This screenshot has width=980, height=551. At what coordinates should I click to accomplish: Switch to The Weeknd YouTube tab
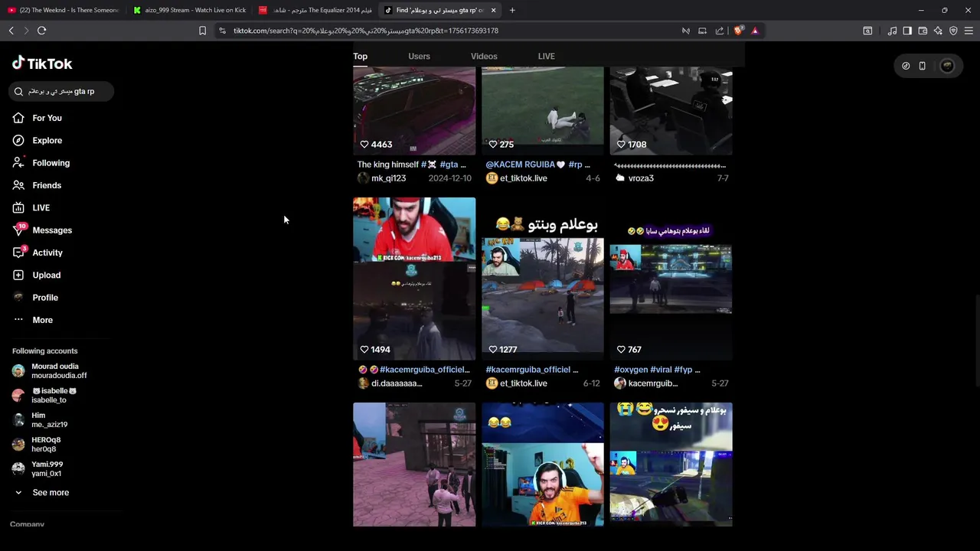pos(64,10)
